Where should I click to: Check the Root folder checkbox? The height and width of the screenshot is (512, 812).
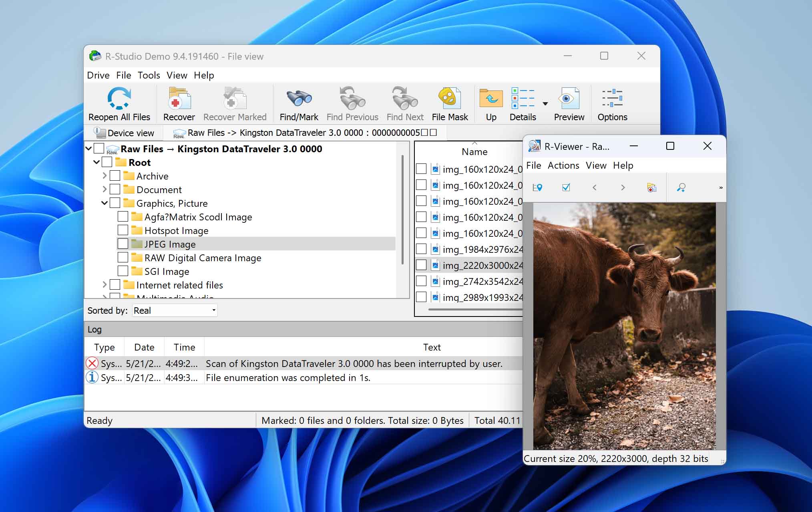point(107,162)
